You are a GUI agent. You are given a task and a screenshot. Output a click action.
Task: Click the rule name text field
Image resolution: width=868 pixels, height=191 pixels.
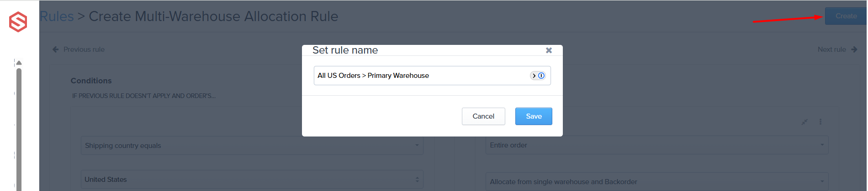[x=420, y=76]
